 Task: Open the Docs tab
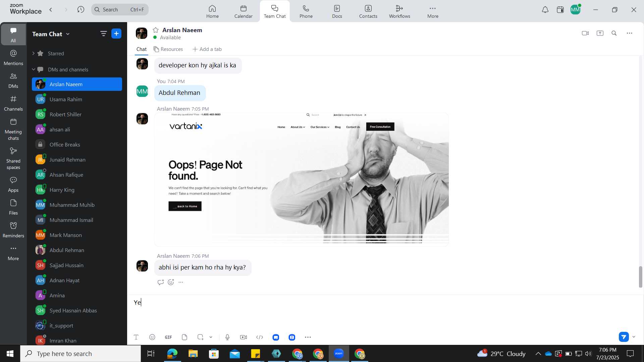click(x=337, y=11)
